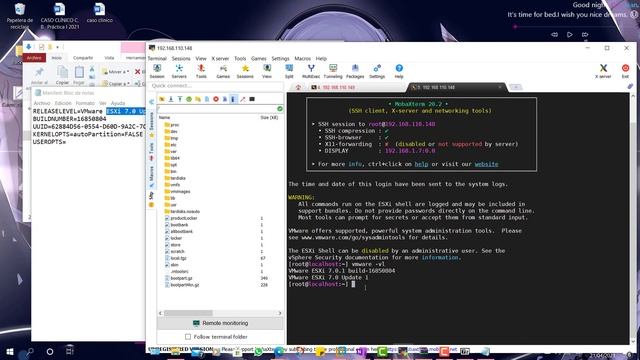This screenshot has width=640, height=360.
Task: Click the View toolbar icon
Action: pyautogui.click(x=267, y=71)
